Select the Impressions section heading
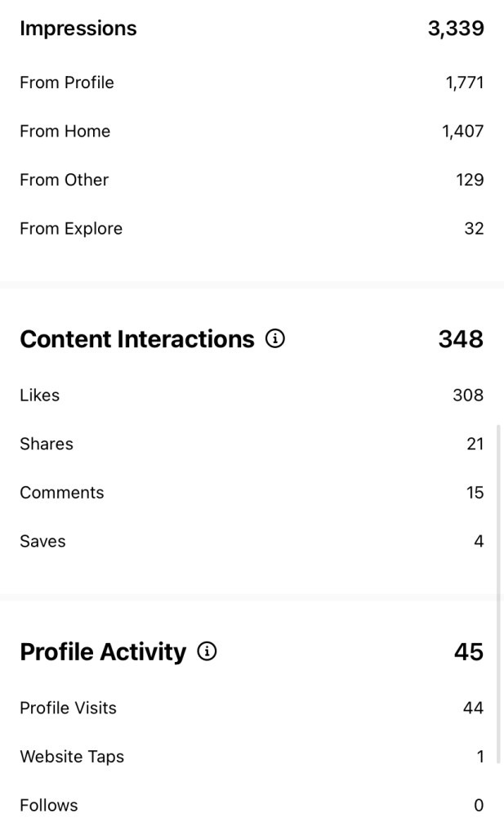The image size is (504, 836). 78,29
